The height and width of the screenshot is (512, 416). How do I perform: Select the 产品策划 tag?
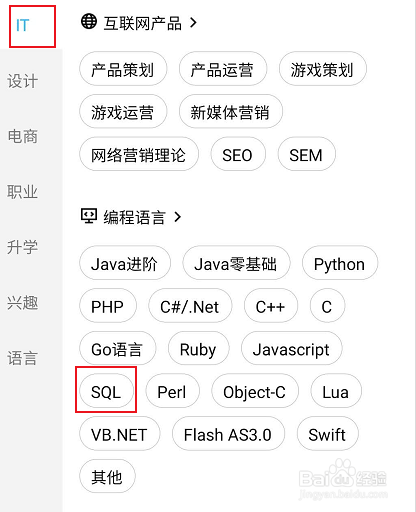(x=123, y=69)
